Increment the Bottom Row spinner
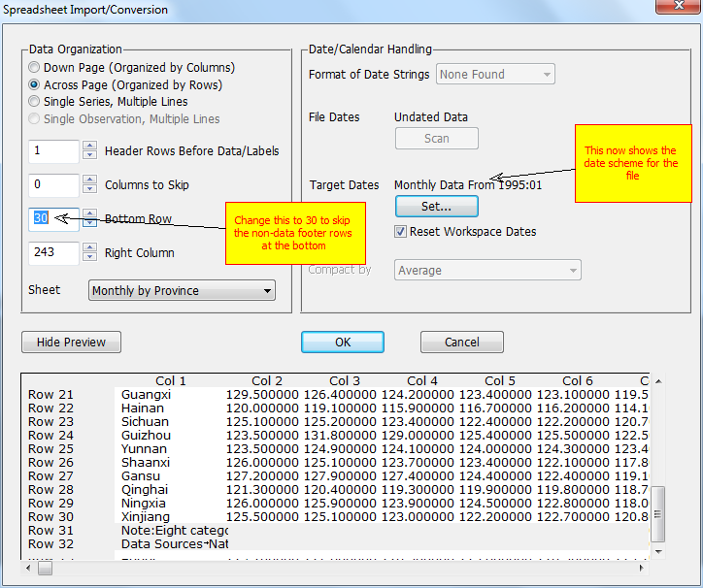 (x=89, y=214)
